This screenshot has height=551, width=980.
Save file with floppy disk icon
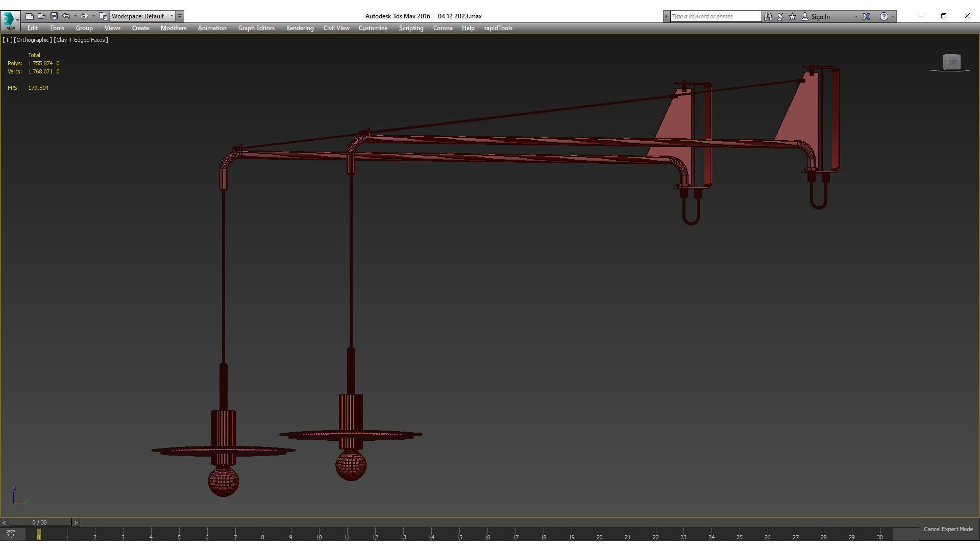click(x=54, y=16)
